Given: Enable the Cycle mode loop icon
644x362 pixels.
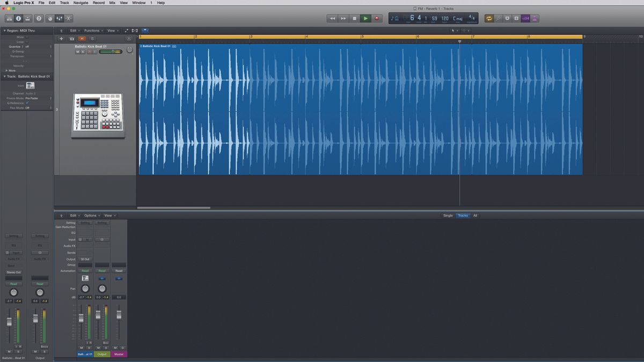Looking at the screenshot, I should click(x=489, y=18).
